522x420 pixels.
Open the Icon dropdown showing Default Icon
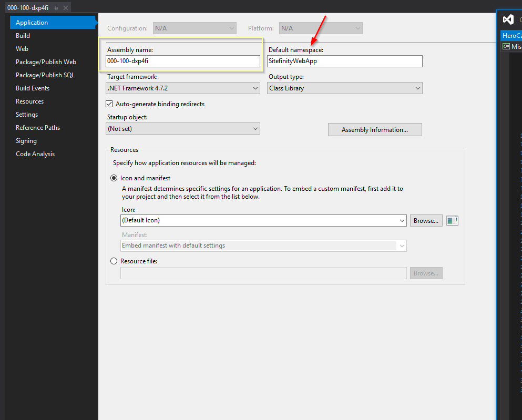pyautogui.click(x=402, y=220)
